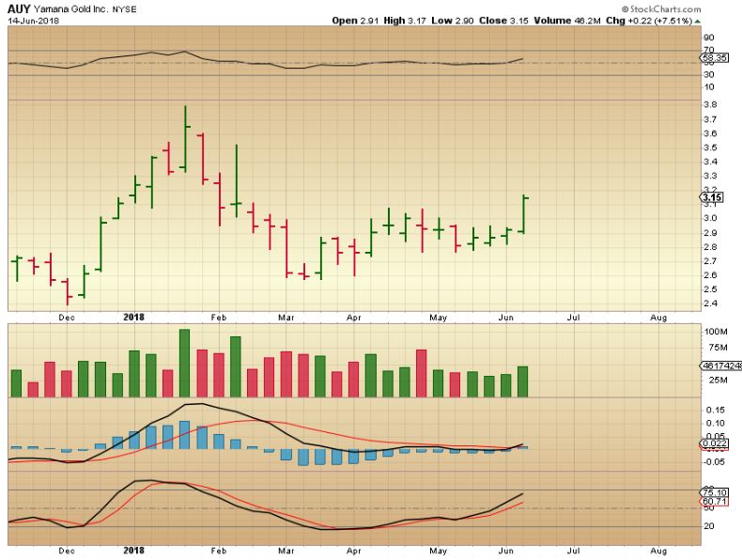
Task: Click the stochastic 60.71 value tag
Action: [x=715, y=502]
